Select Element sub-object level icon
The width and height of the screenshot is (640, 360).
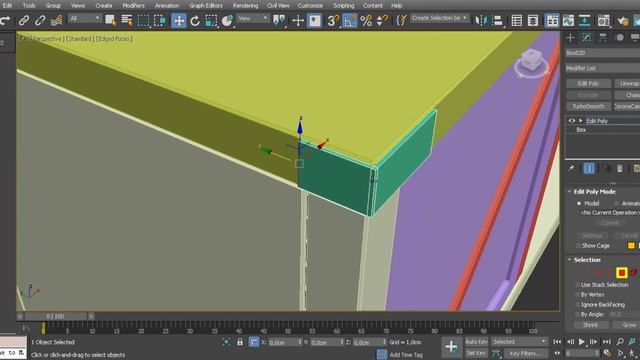pos(633,272)
